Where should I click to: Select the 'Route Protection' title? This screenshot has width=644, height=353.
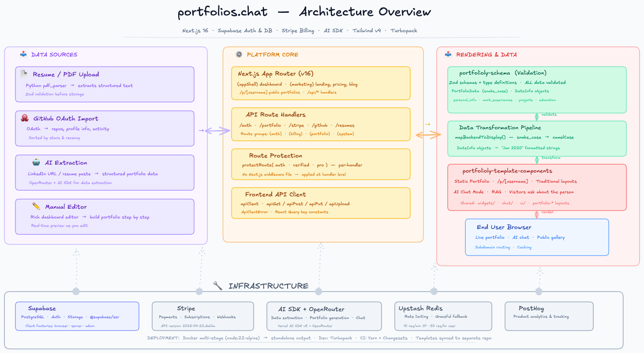coord(276,156)
